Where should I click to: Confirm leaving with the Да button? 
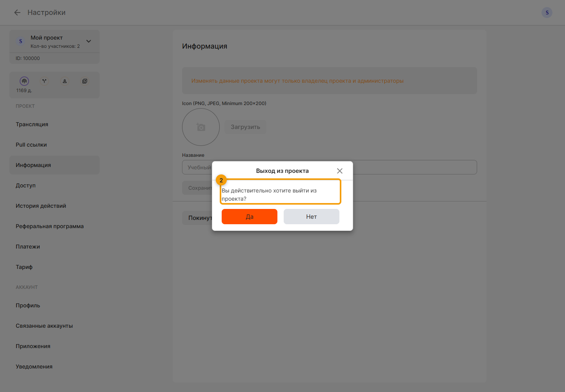click(250, 216)
